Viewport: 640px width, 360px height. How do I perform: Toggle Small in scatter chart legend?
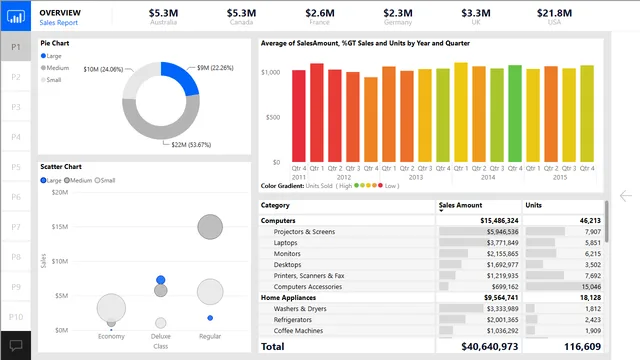(105, 180)
